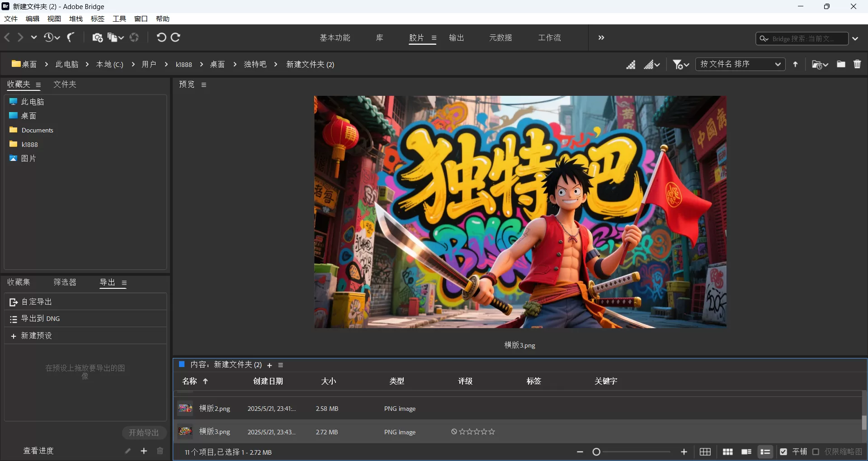Click the 开始导出 button
This screenshot has height=461, width=868.
pos(144,433)
